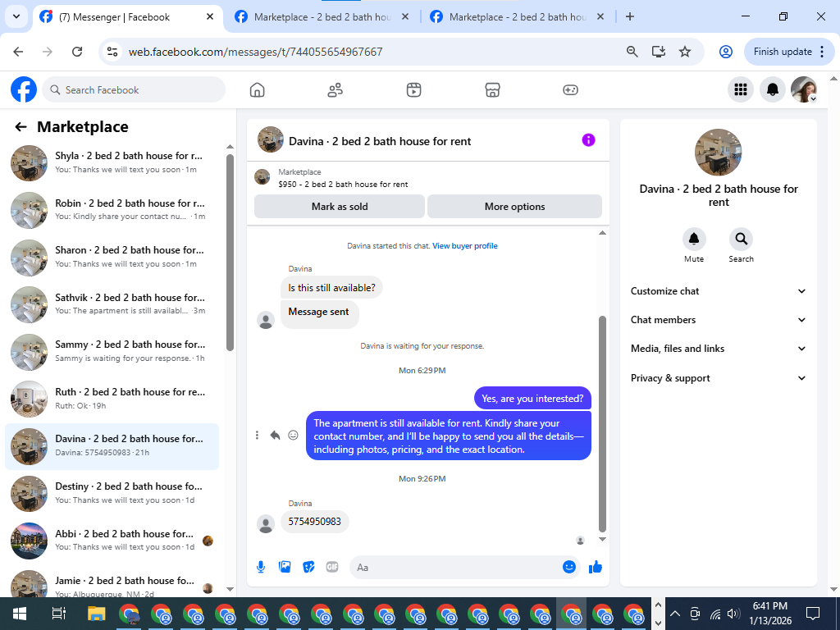
Task: Open Robin's conversation in the list
Action: click(112, 210)
